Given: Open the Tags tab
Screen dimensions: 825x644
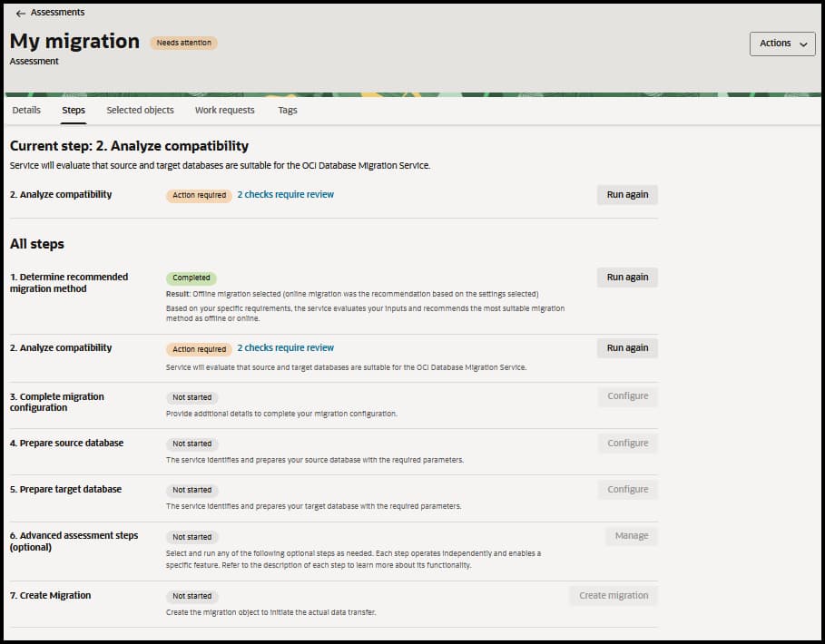Looking at the screenshot, I should tap(288, 111).
